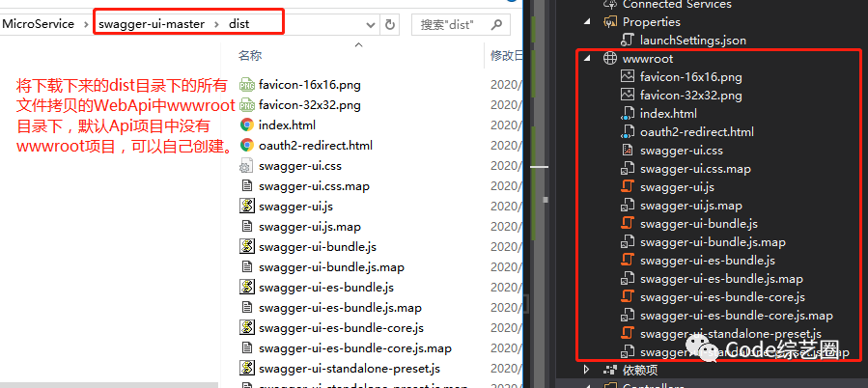Click breadcrumb chevron after MicroService

86,24
